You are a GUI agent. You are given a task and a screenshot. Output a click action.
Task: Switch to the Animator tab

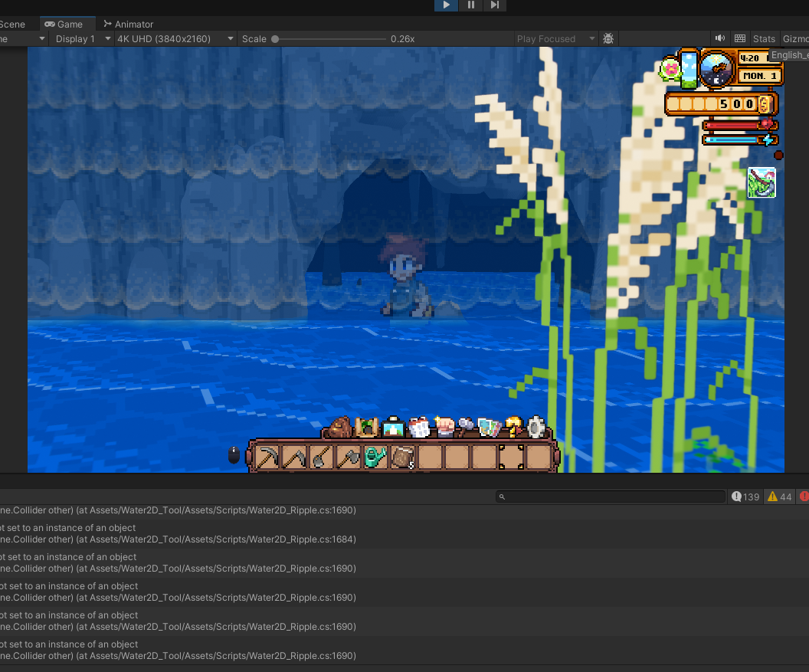[128, 24]
